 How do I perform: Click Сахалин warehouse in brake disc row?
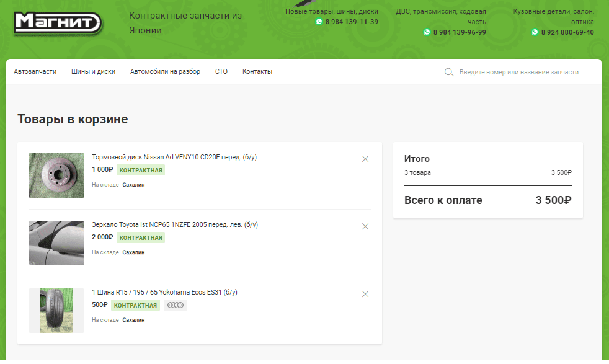pyautogui.click(x=133, y=185)
